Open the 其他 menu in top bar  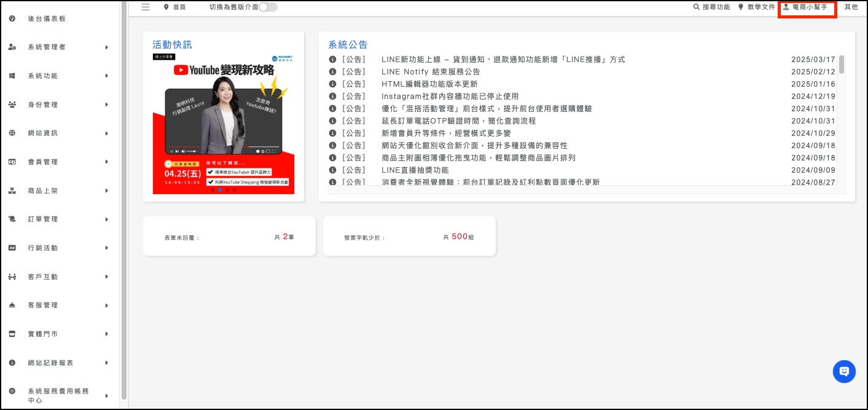[851, 7]
